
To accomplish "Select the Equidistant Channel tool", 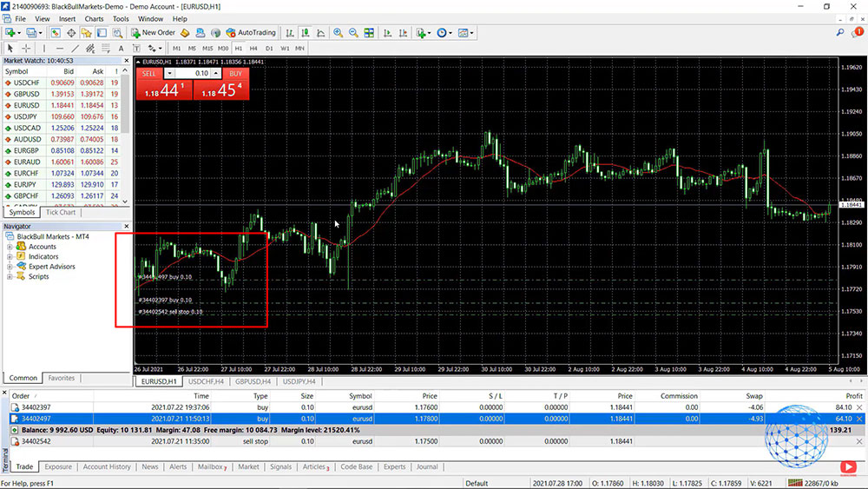I will (x=90, y=48).
